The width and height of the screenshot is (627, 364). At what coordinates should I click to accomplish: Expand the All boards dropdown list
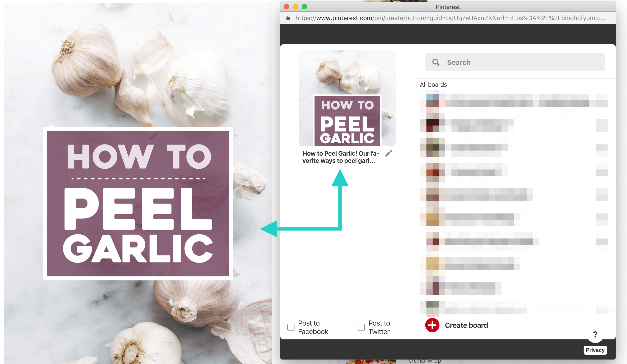pos(433,85)
